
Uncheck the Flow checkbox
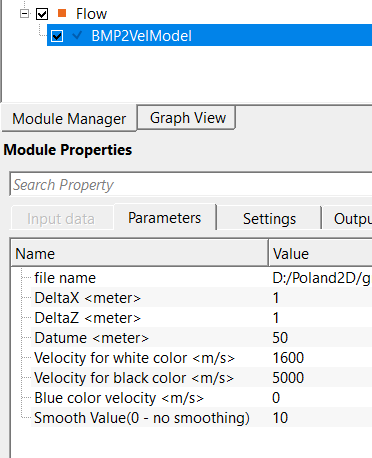42,14
